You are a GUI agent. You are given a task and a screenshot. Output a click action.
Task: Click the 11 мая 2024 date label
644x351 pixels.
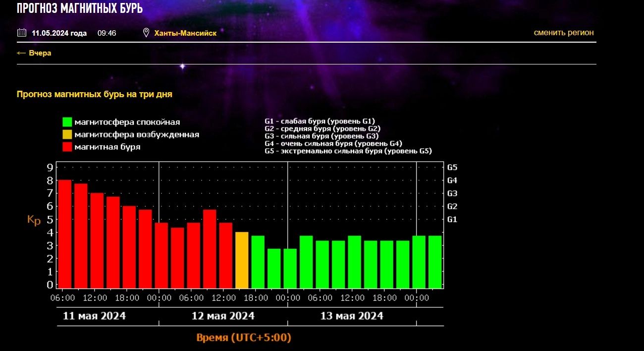(x=94, y=316)
